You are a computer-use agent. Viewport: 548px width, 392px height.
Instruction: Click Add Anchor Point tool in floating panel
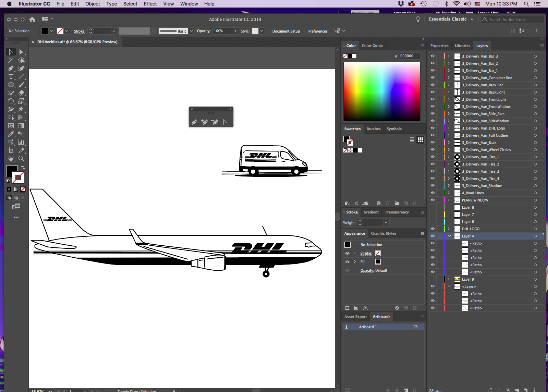[x=204, y=122]
